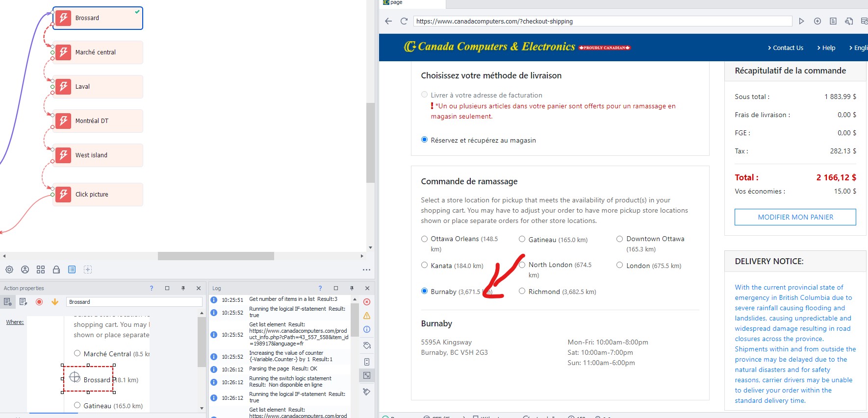Pin the Log panel

[352, 288]
